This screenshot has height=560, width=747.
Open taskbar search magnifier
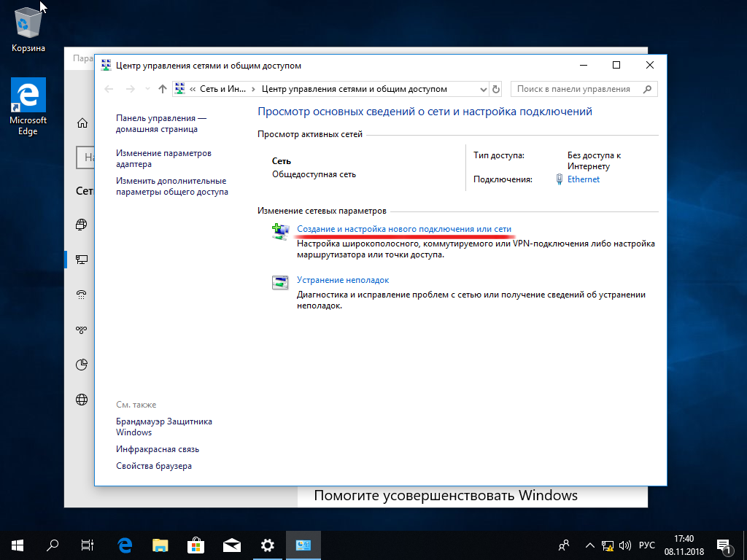[53, 545]
